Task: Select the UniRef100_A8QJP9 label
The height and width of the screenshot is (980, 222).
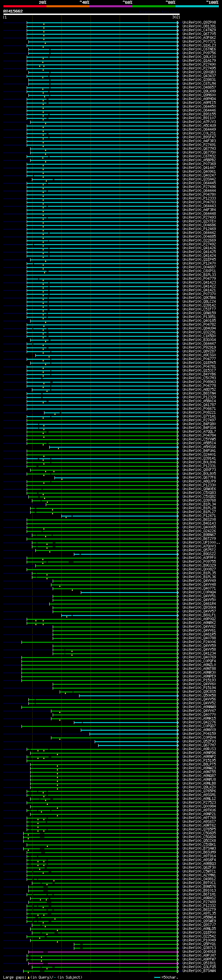Action: coord(199,481)
